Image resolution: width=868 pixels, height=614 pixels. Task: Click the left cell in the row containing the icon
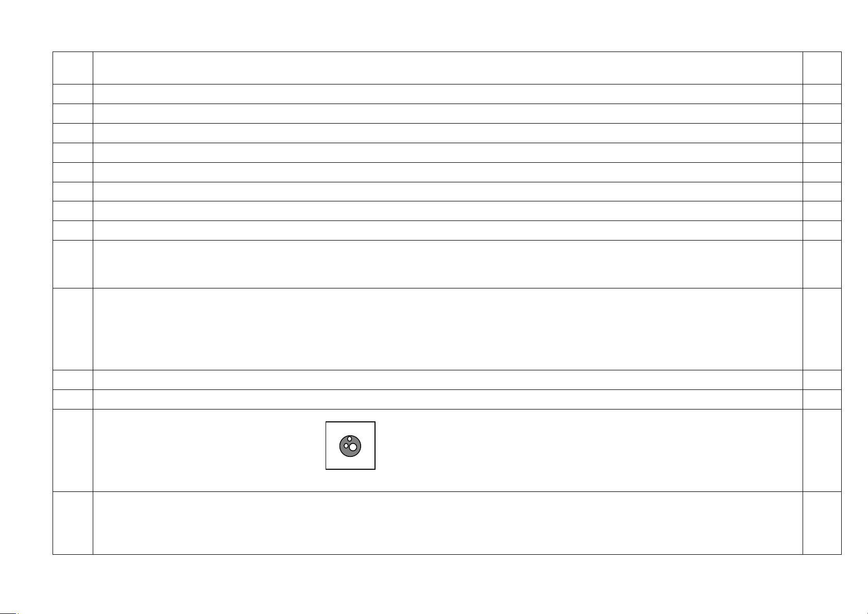pos(73,450)
